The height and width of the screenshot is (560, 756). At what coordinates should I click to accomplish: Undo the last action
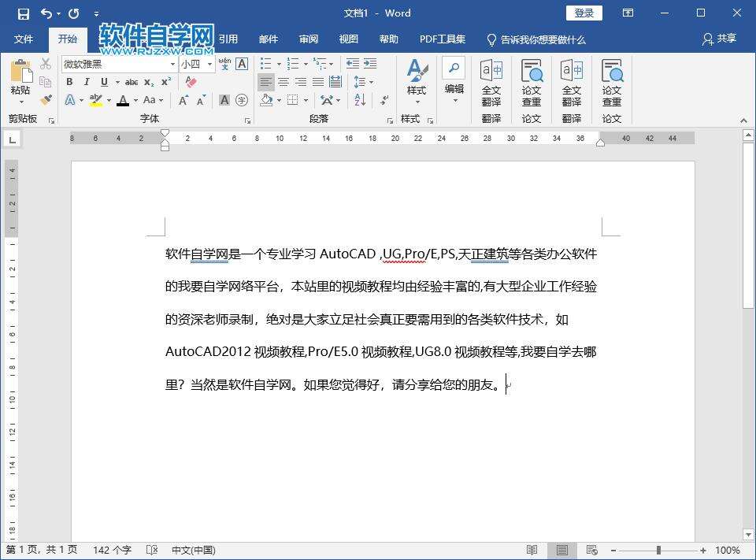click(x=46, y=13)
